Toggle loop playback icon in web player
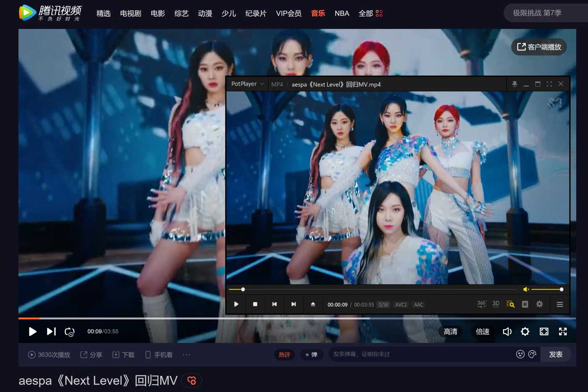588x392 pixels. pos(70,332)
